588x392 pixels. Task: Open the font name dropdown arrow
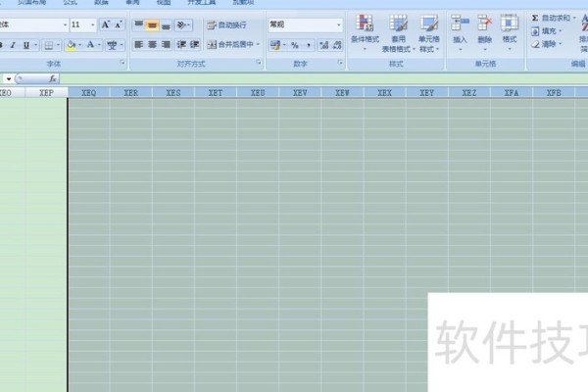pos(65,24)
